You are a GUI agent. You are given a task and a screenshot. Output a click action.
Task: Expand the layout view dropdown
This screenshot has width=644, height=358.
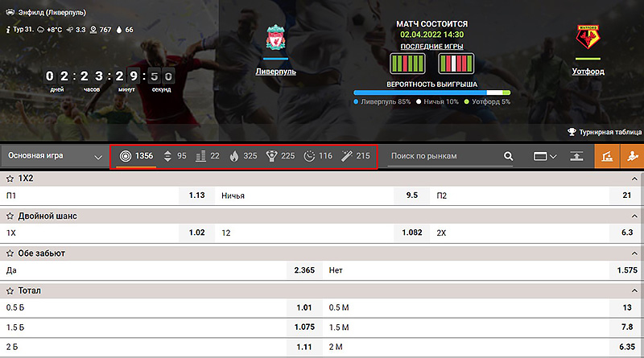tap(545, 156)
